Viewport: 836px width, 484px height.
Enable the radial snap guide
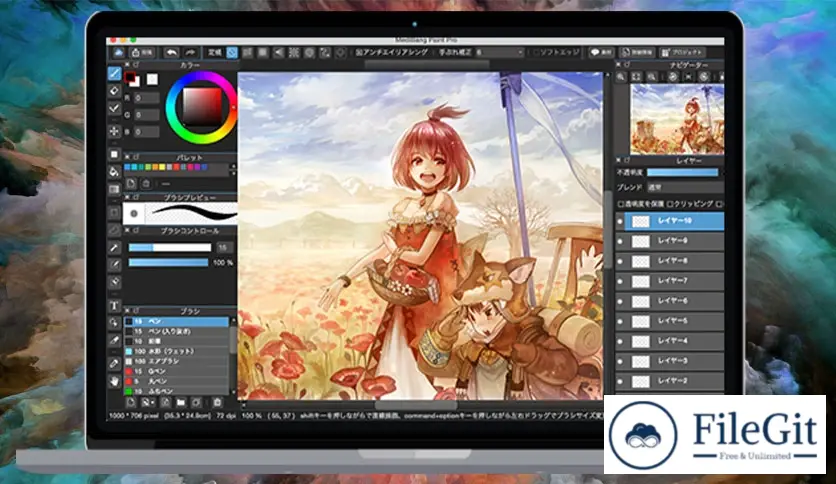click(294, 52)
